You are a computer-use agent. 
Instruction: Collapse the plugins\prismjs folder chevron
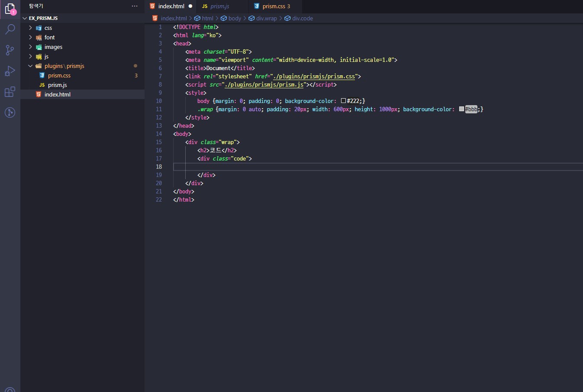tap(30, 66)
